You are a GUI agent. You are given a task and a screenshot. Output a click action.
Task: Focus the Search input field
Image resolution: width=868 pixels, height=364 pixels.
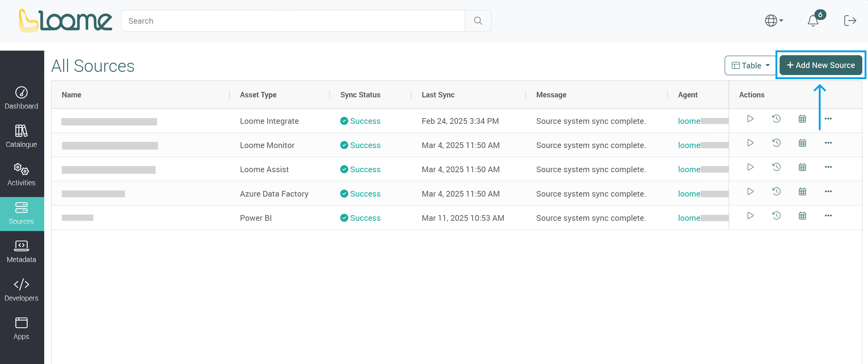click(293, 21)
